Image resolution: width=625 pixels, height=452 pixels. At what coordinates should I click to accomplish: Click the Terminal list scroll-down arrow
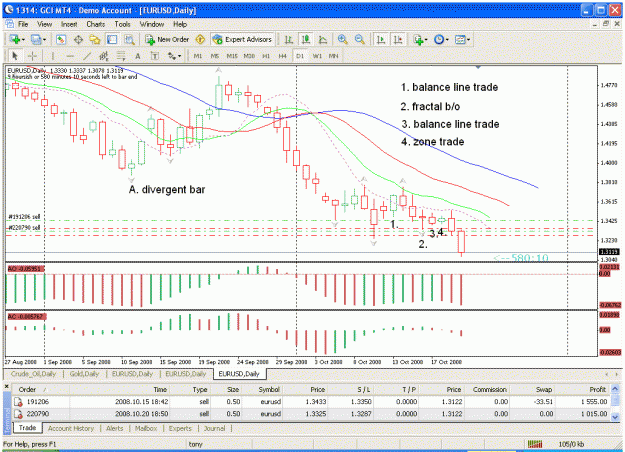click(615, 417)
